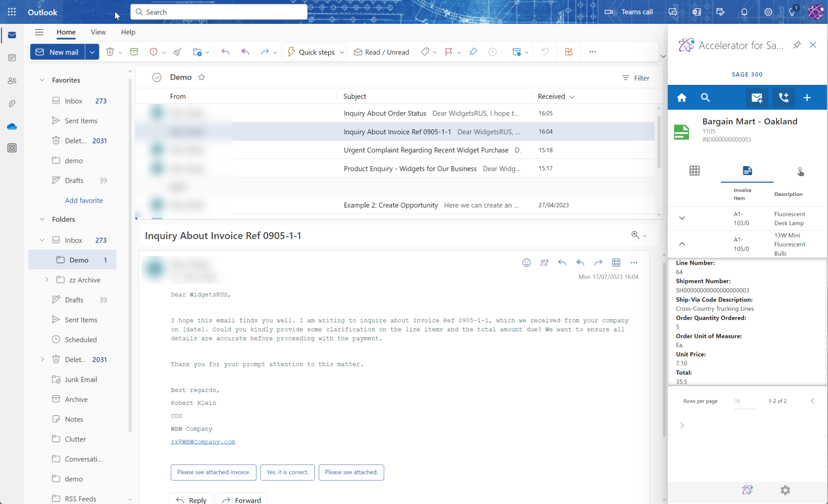Screen dimensions: 828x504
Task: Click the Filter button
Action: click(x=636, y=78)
